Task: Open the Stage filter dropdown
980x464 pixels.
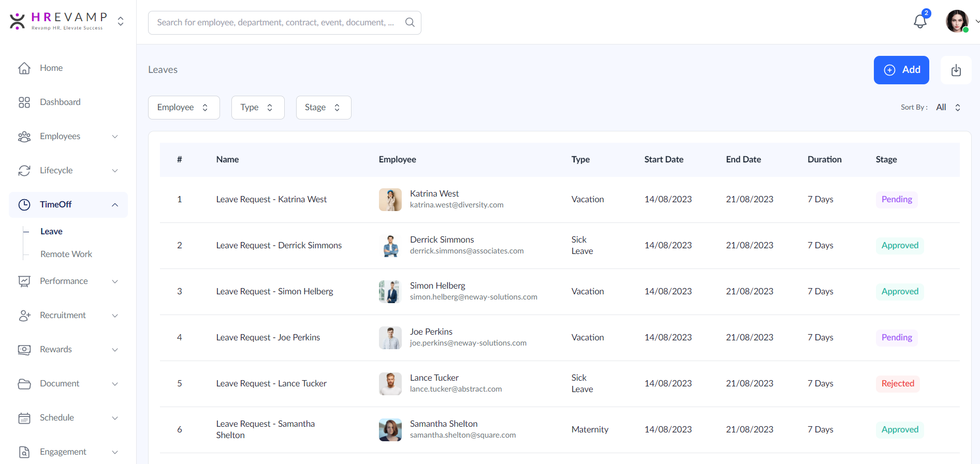Action: tap(323, 108)
